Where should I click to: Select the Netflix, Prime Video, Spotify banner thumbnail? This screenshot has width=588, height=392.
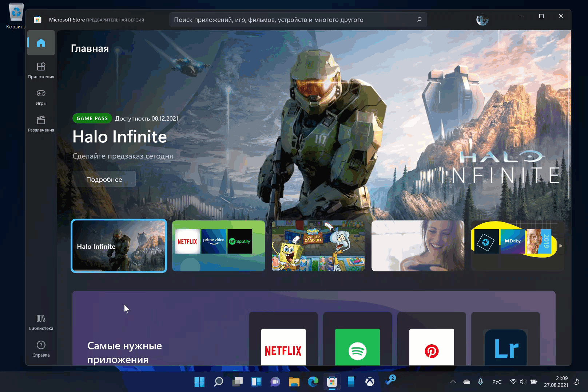point(218,246)
